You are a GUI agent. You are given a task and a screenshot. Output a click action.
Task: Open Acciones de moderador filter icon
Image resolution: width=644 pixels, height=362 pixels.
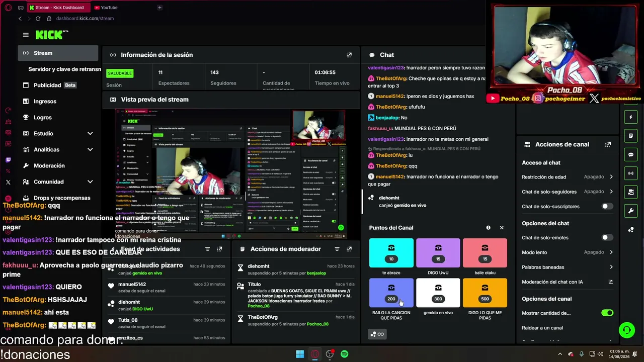[337, 249]
